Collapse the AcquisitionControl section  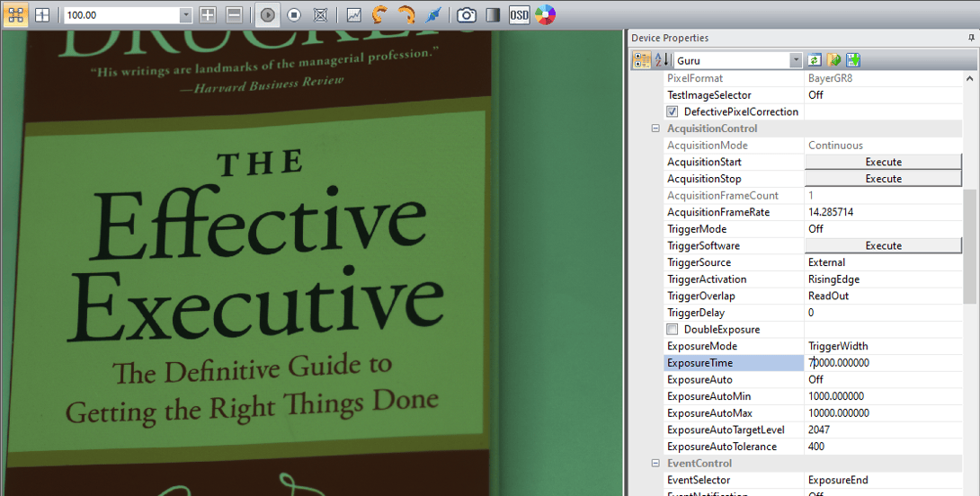[655, 128]
